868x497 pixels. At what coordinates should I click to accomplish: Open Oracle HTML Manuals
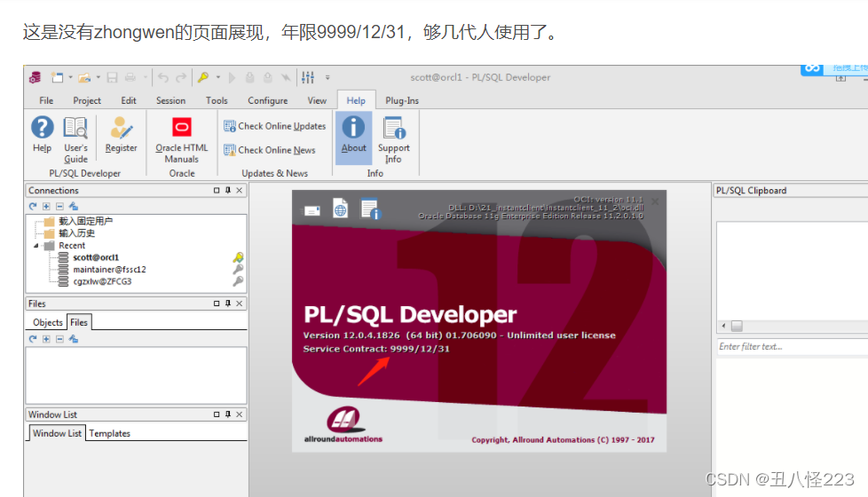coord(182,140)
